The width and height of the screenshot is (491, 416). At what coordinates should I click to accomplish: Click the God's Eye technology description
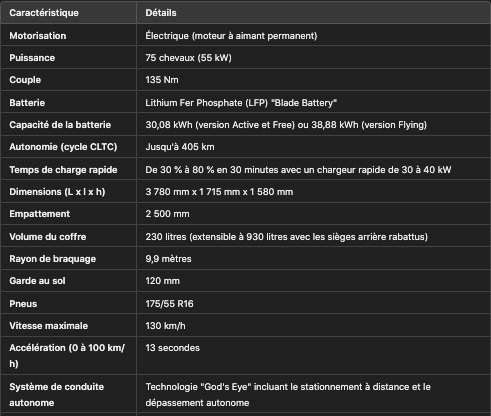point(288,395)
